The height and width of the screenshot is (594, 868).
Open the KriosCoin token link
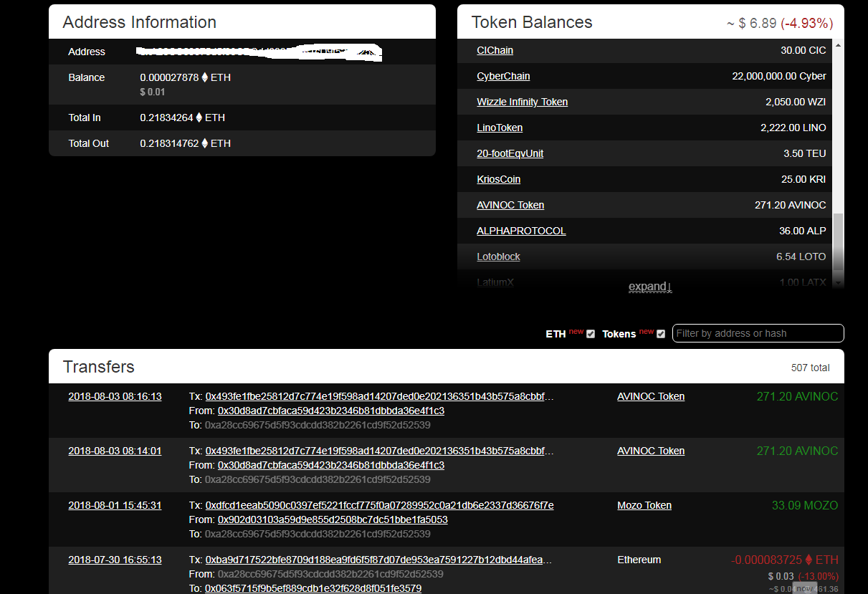point(498,179)
